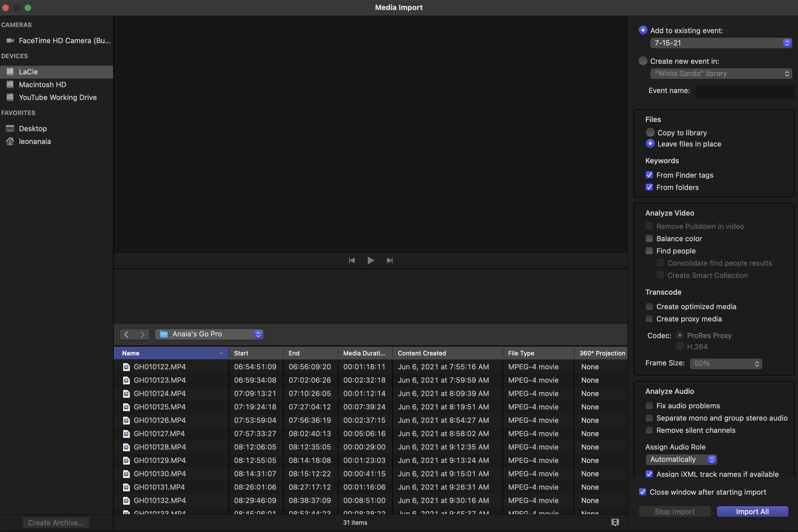
Task: Uncheck From Finder tags keyword option
Action: (649, 175)
